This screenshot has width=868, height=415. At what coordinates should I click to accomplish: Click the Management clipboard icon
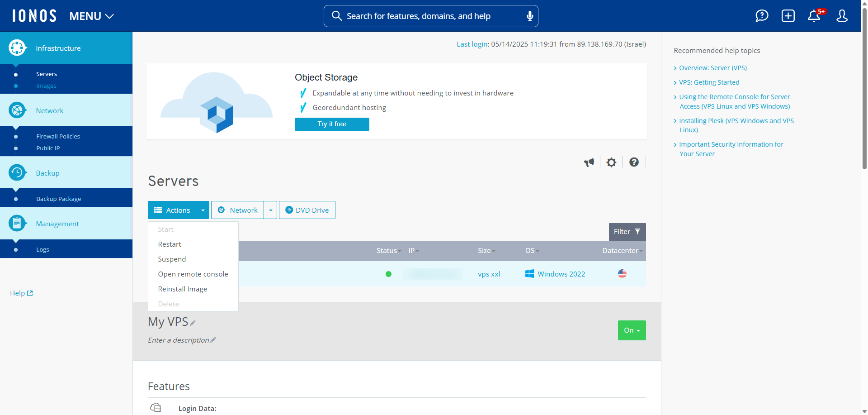click(x=17, y=223)
